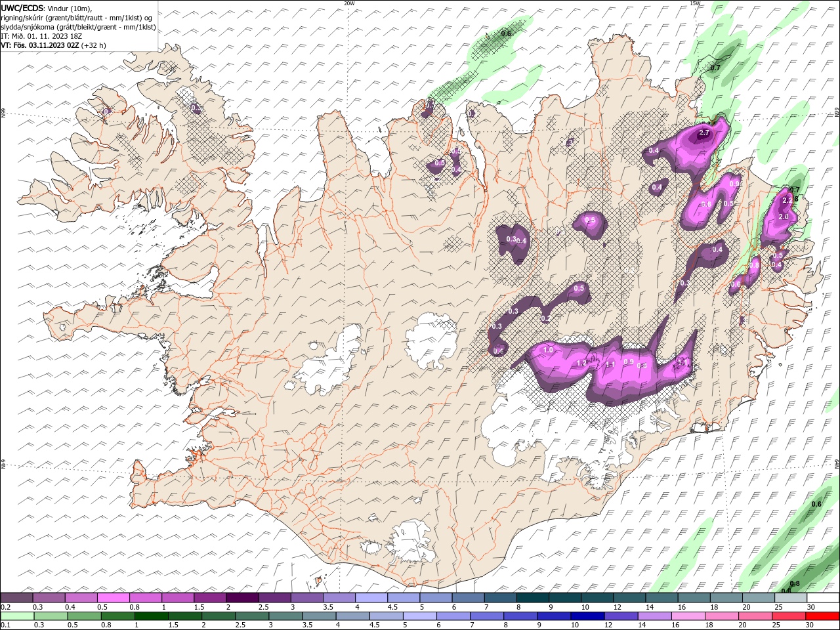Click the 25 red-pink swatch, bottom legend row
The image size is (840, 630).
pos(789,616)
